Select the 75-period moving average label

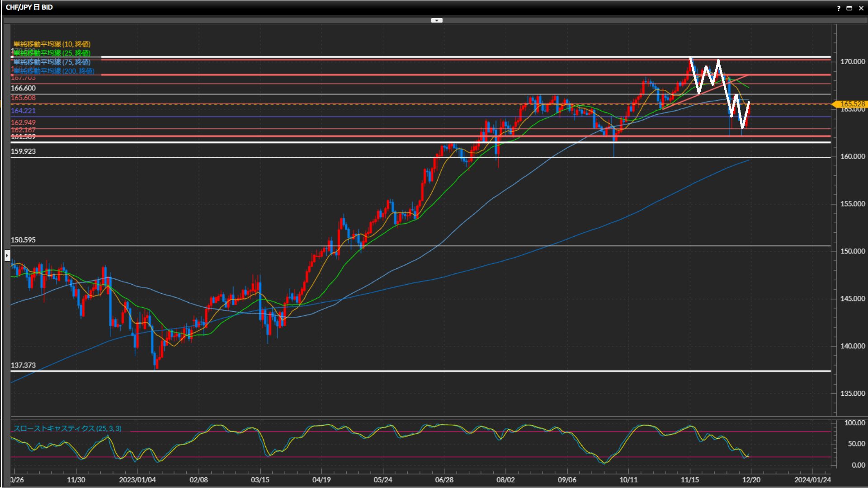click(x=52, y=62)
